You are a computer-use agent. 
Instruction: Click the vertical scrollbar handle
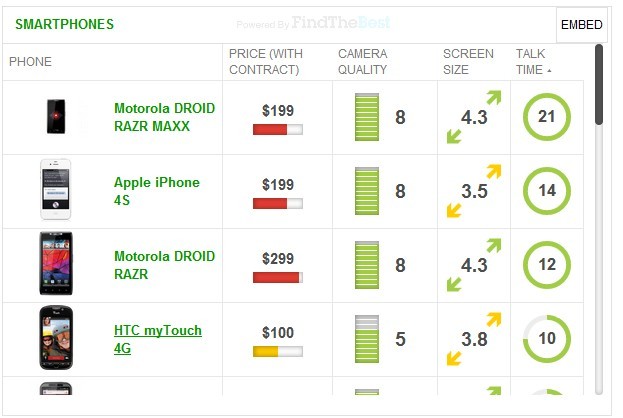(599, 85)
